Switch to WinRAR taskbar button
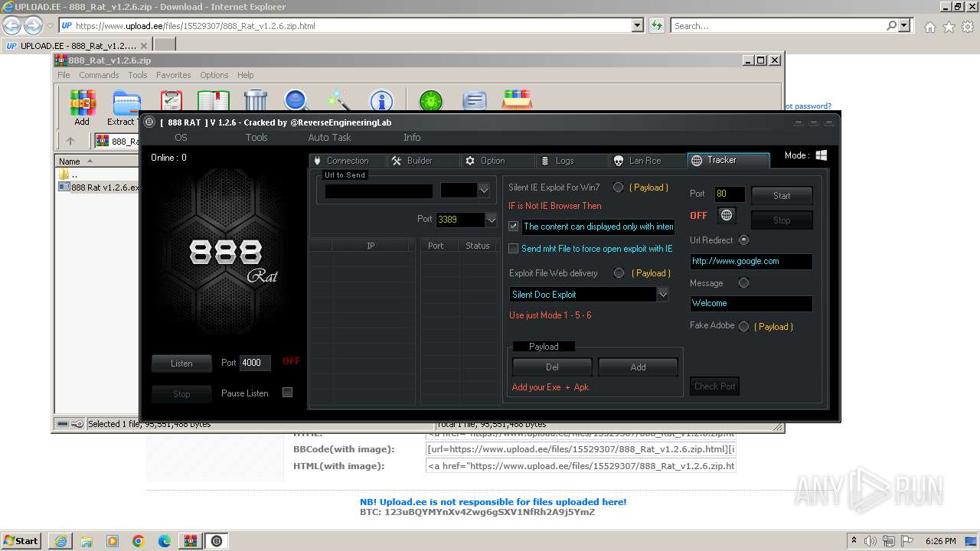Image resolution: width=980 pixels, height=551 pixels. (191, 541)
